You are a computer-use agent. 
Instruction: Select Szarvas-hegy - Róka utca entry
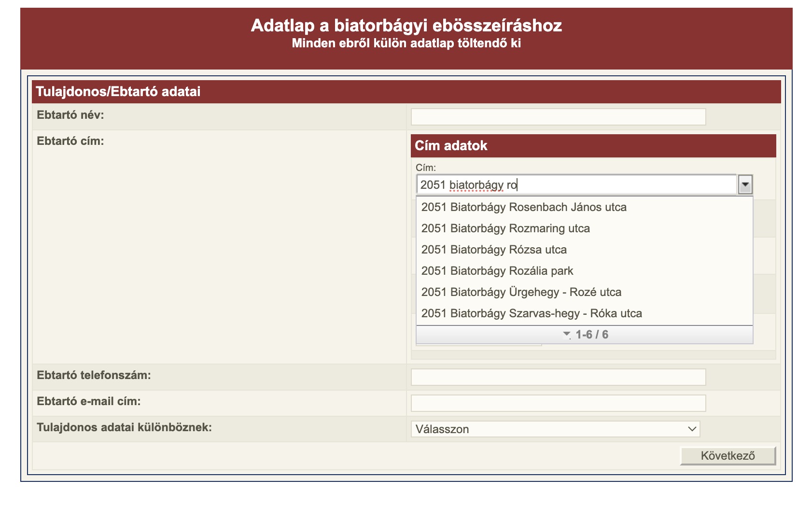tap(531, 313)
